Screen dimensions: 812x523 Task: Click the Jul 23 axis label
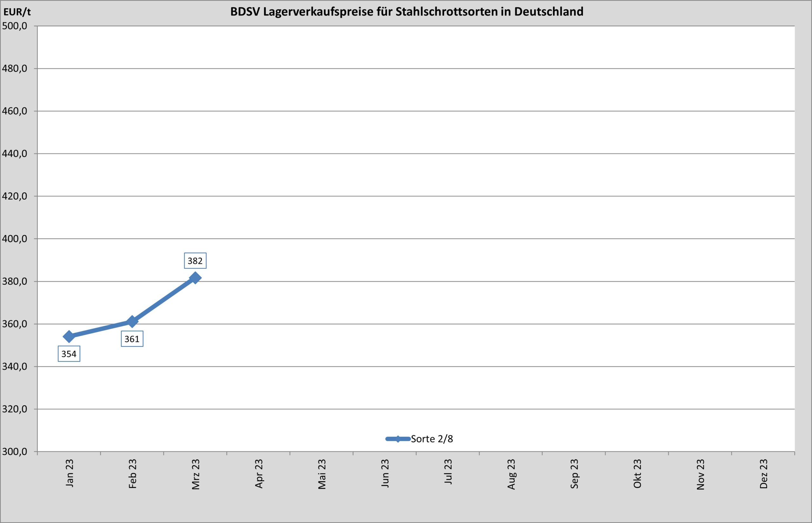click(x=448, y=472)
